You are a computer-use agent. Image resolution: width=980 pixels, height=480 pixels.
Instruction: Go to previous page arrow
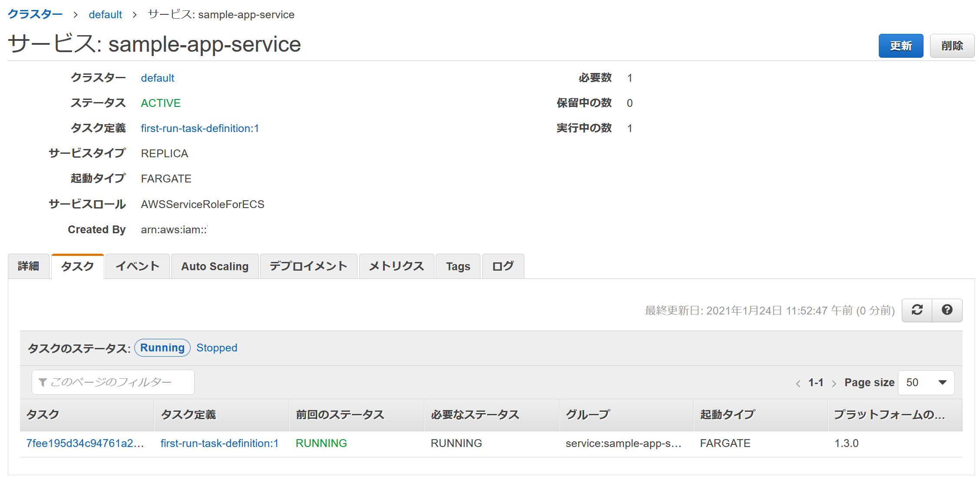click(798, 383)
